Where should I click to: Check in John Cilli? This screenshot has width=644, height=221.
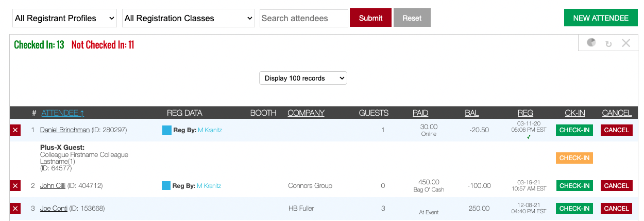coord(574,186)
